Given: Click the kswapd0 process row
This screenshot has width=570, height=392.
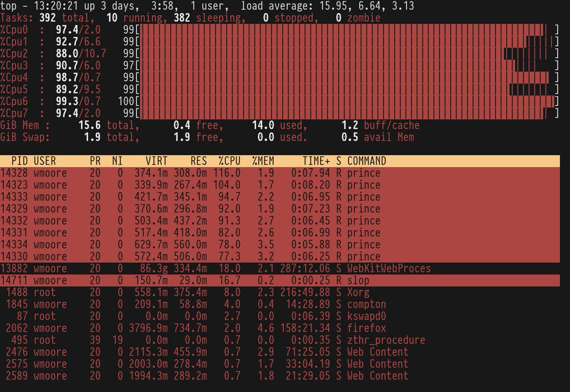Looking at the screenshot, I should point(190,316).
